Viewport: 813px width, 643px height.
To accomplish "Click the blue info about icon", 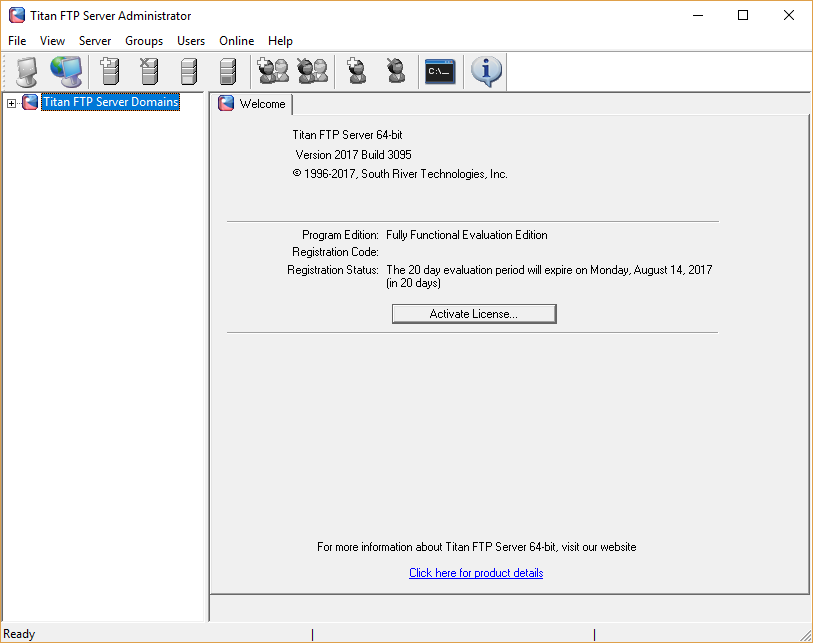I will pos(486,72).
